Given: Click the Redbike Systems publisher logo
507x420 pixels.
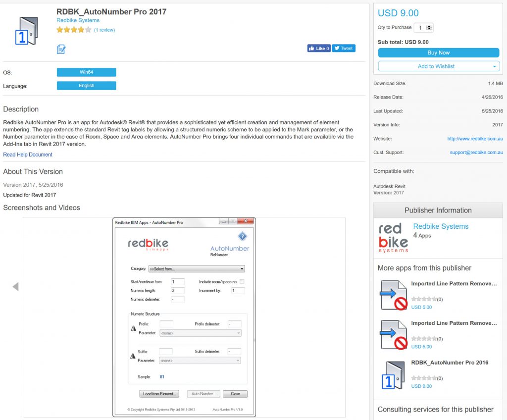Looking at the screenshot, I should click(x=393, y=238).
